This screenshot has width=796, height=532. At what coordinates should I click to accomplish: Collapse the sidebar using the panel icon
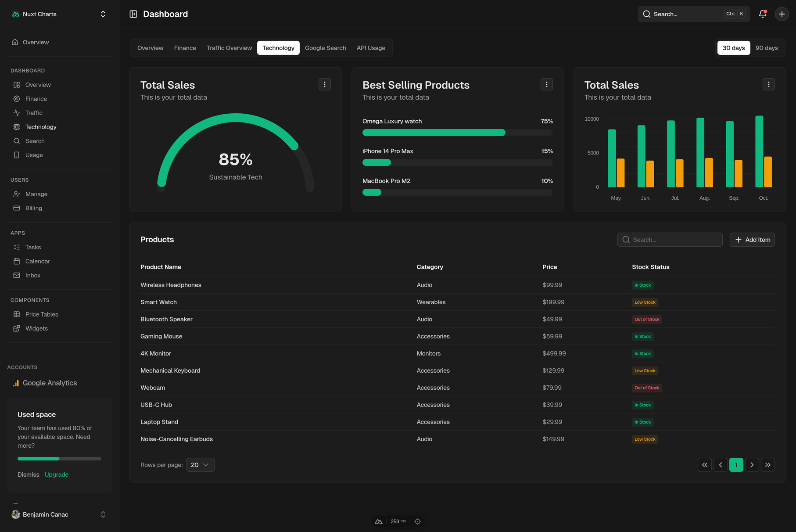[133, 14]
